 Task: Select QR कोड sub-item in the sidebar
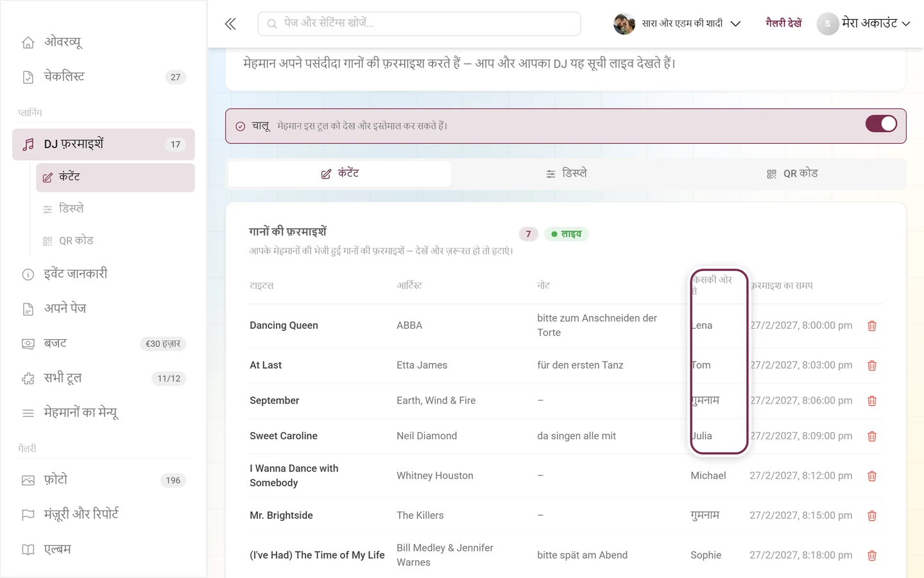coord(116,241)
